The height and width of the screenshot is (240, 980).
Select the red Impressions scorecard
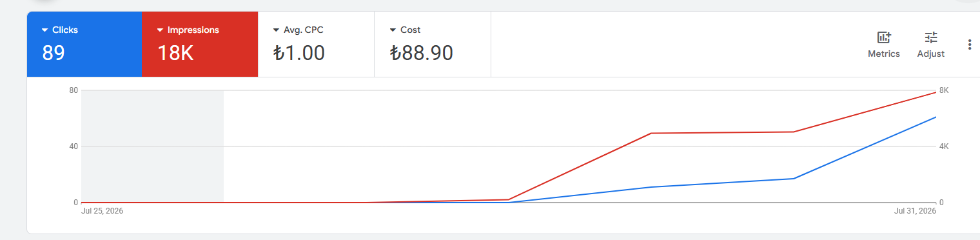tap(200, 45)
